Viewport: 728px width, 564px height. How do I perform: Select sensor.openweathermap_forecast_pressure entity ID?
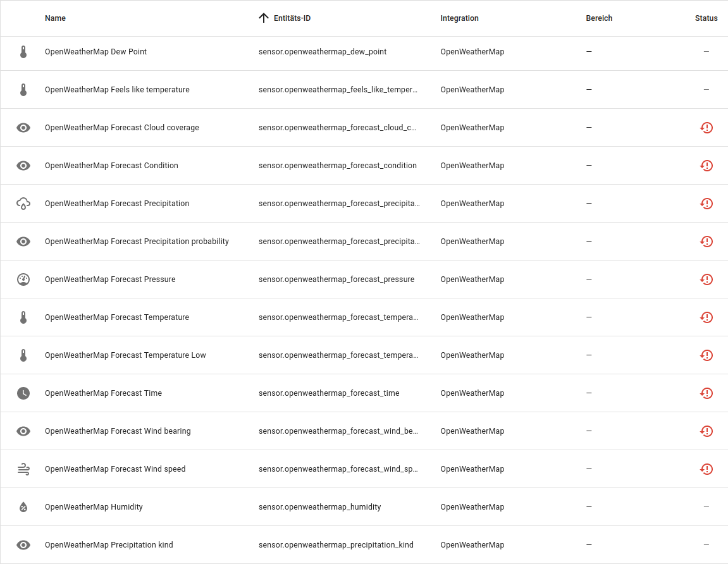(336, 279)
